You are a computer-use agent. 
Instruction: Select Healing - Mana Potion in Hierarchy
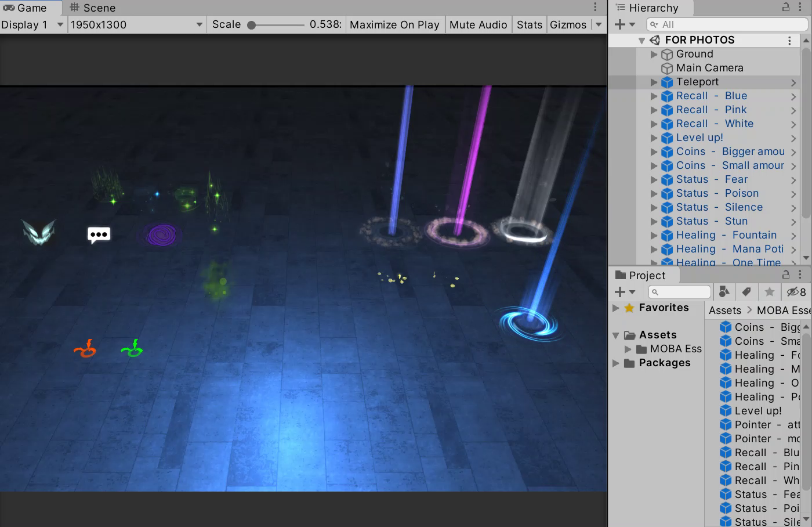tap(730, 249)
